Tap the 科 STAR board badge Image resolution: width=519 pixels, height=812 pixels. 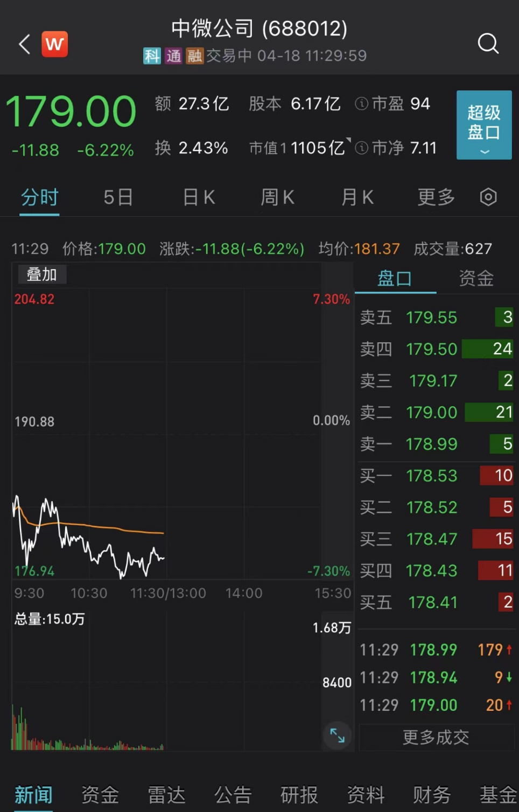pos(152,56)
